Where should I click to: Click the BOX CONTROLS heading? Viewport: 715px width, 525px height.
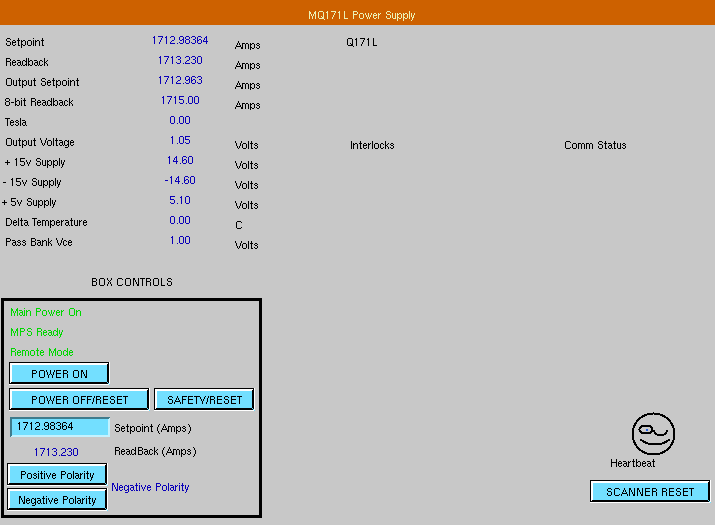pyautogui.click(x=132, y=282)
